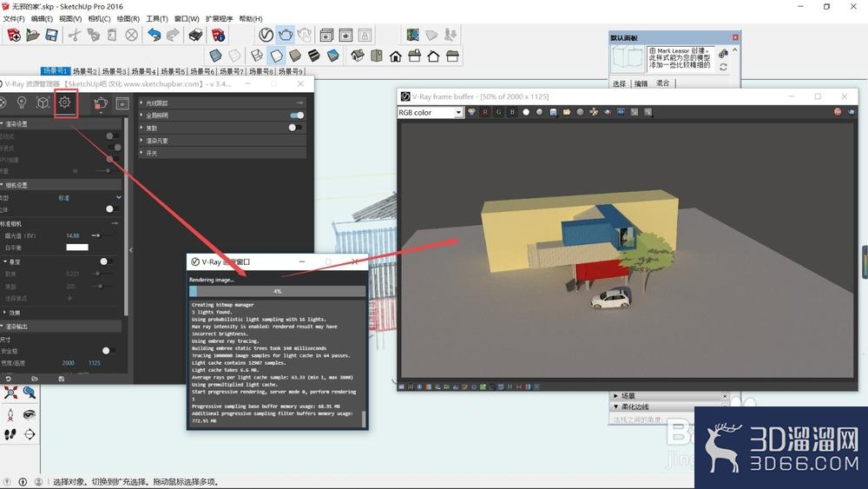Click the Add Location map icon

(x=412, y=35)
